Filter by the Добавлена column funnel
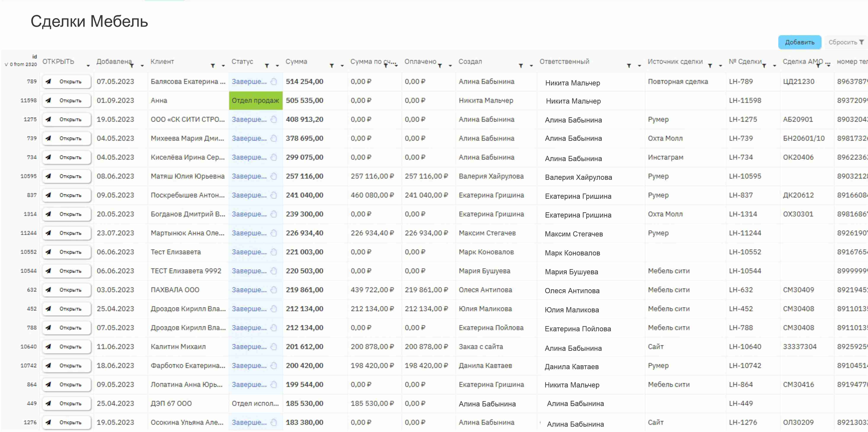868x432 pixels. (x=132, y=66)
